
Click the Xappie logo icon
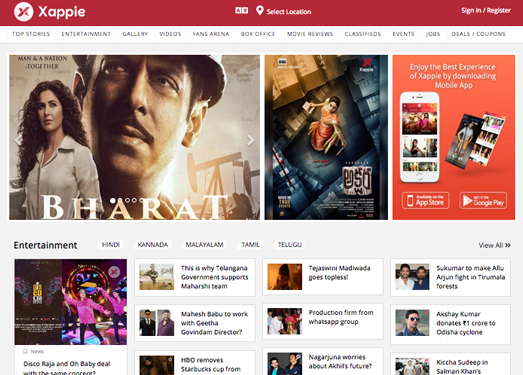point(24,12)
